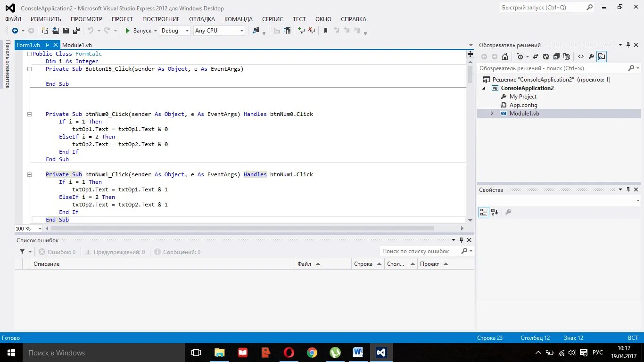The width and height of the screenshot is (644, 362).
Task: Save the current file with floppy icon
Action: tap(66, 31)
